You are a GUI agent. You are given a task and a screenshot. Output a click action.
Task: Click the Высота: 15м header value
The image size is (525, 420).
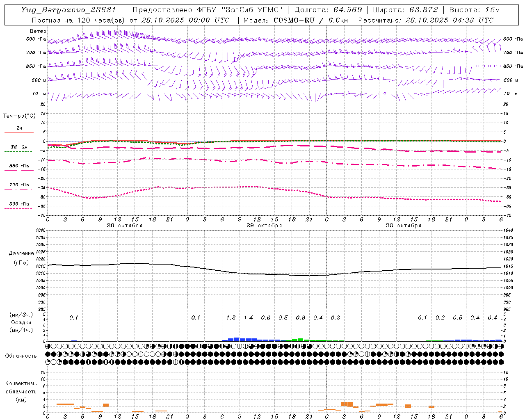tap(475, 10)
